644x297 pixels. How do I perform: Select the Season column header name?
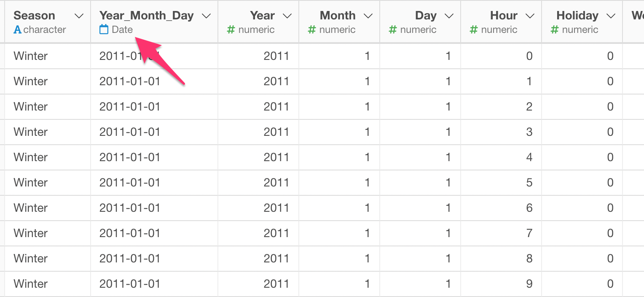point(34,16)
